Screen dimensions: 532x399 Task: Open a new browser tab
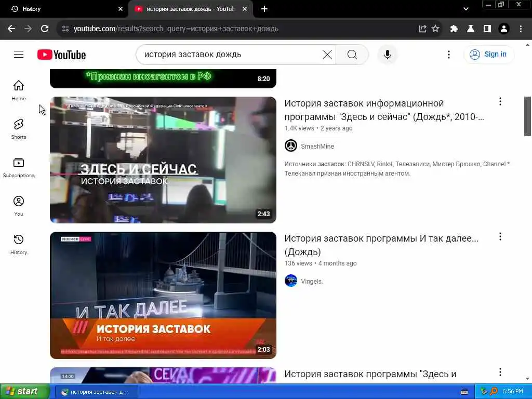pos(264,9)
